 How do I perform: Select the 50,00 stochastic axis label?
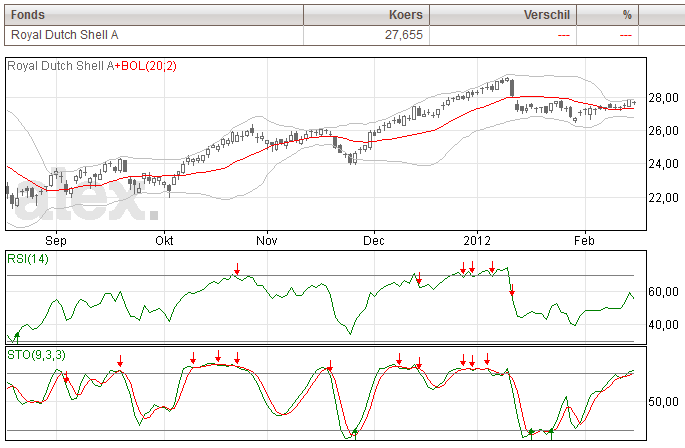tap(663, 401)
